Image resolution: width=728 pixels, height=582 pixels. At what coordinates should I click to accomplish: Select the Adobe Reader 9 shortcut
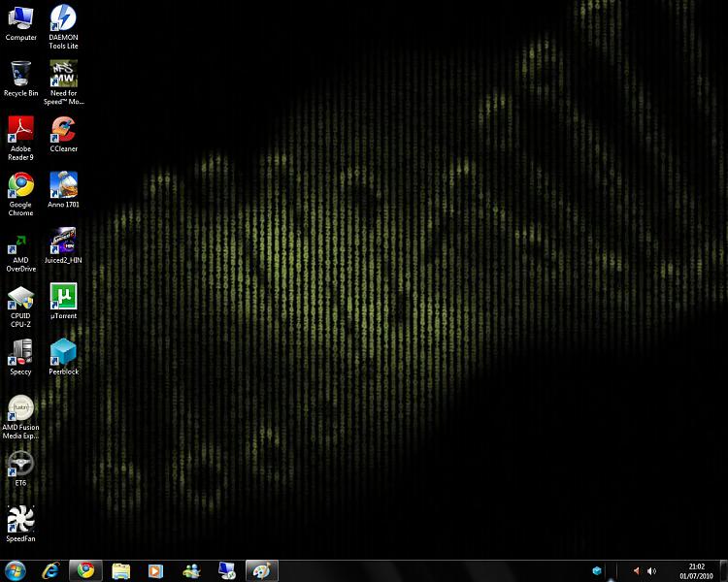(21, 139)
